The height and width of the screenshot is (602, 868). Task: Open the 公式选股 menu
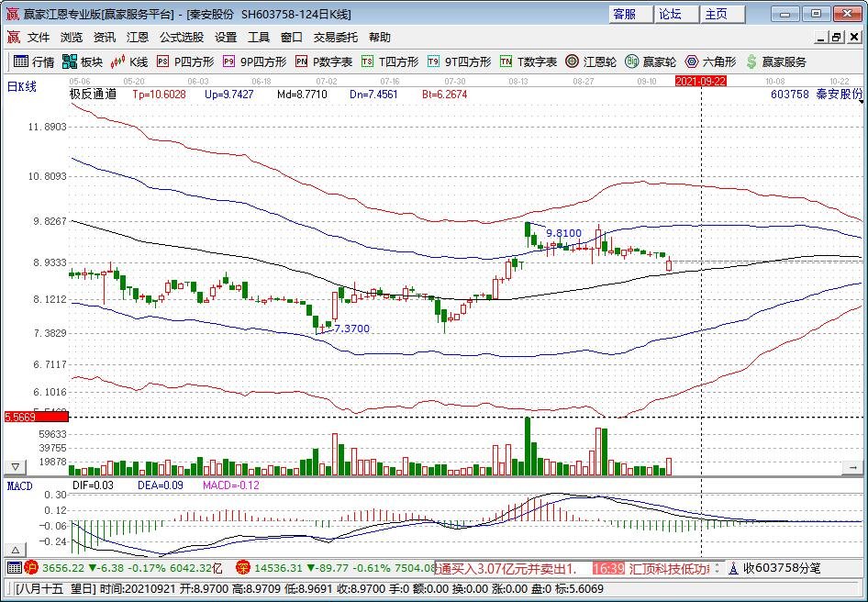(x=182, y=38)
